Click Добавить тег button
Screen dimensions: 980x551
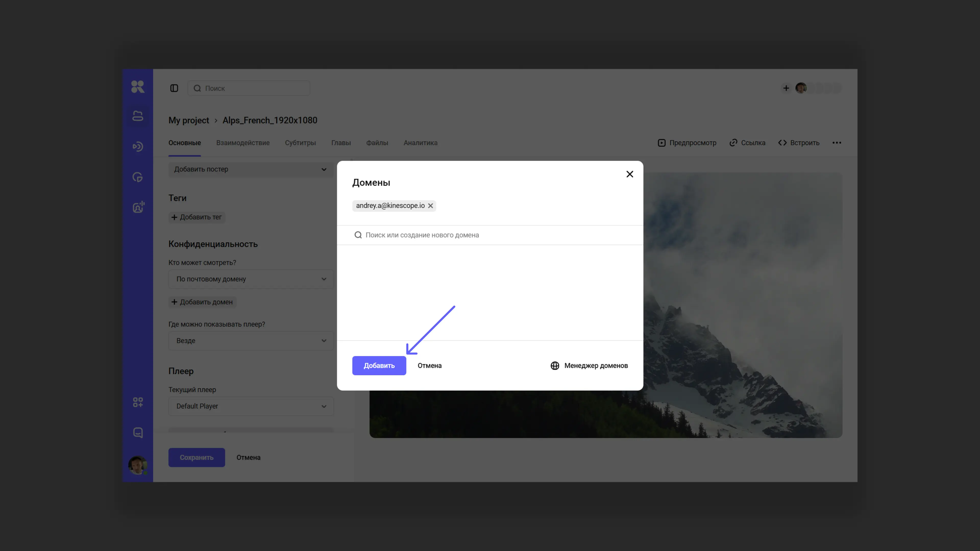[197, 217]
